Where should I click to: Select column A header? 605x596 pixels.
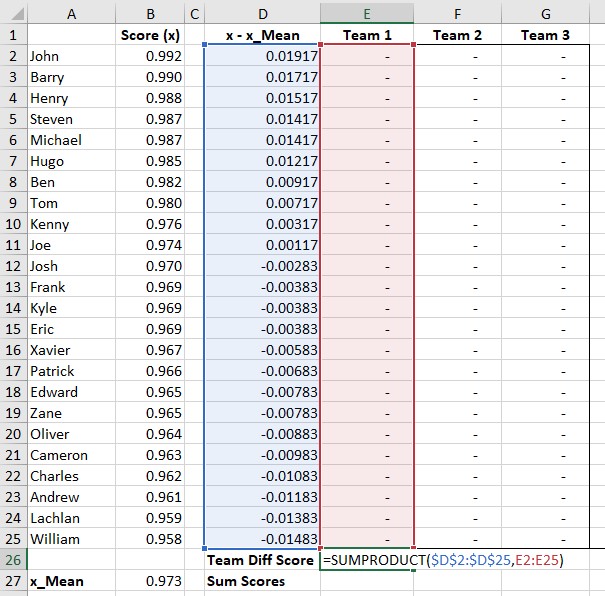click(x=71, y=14)
